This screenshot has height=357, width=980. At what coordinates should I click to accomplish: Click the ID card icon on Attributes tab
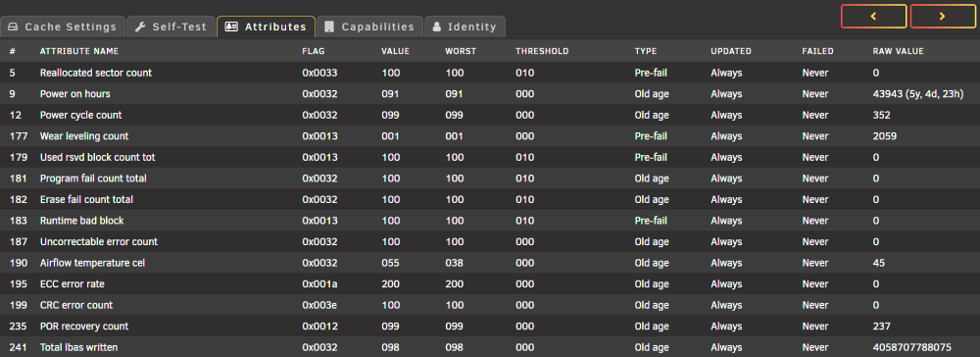click(231, 26)
